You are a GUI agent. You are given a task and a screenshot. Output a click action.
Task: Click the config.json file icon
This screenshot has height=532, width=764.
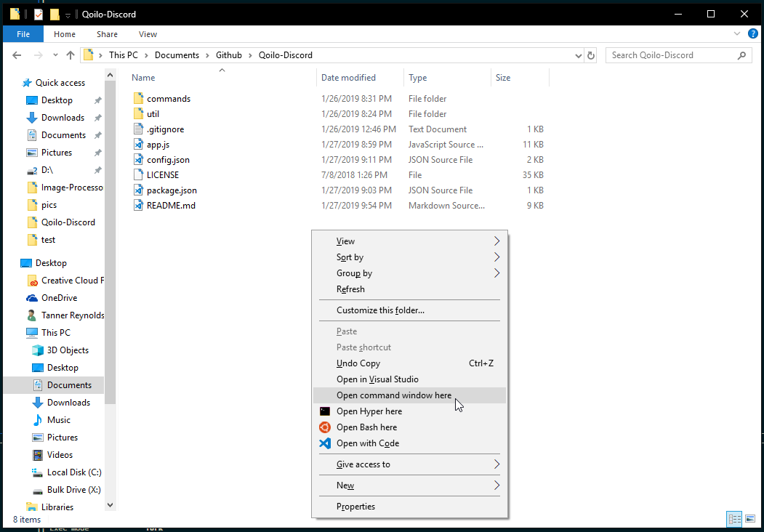[x=139, y=160]
